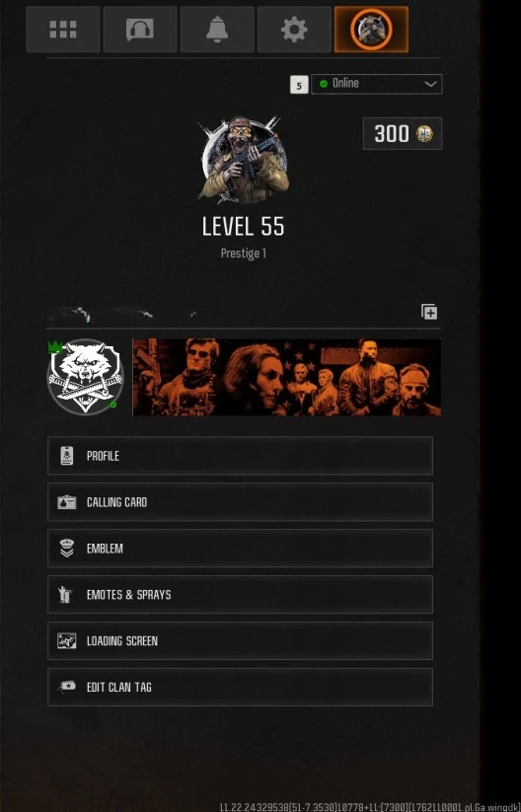Choose the Emblem menu option
Image resolution: width=521 pixels, height=812 pixels.
coord(241,548)
